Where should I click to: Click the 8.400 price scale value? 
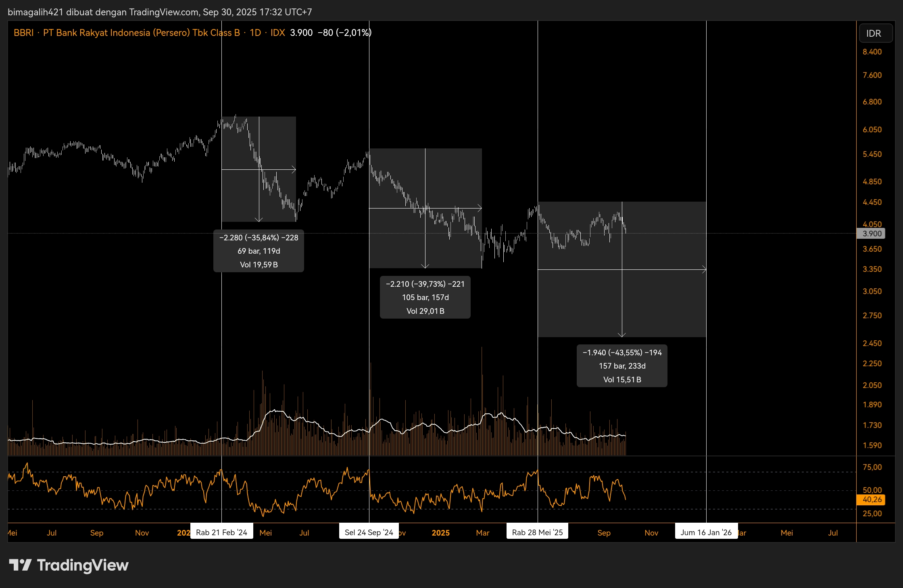872,52
